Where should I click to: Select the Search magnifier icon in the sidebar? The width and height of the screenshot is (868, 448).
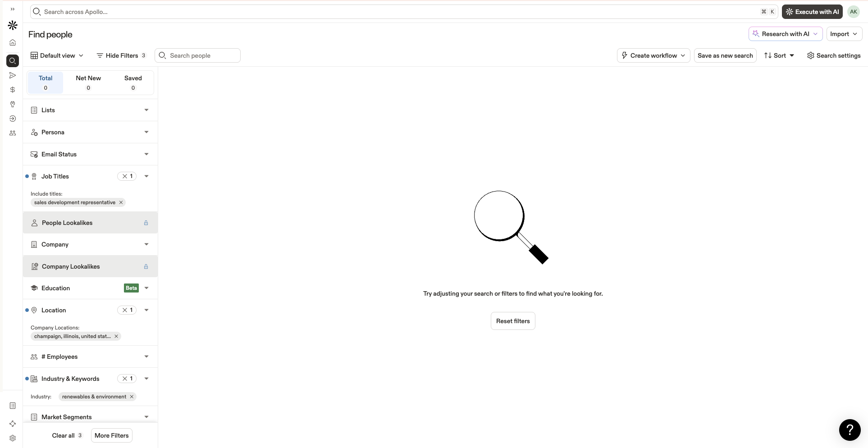(13, 61)
